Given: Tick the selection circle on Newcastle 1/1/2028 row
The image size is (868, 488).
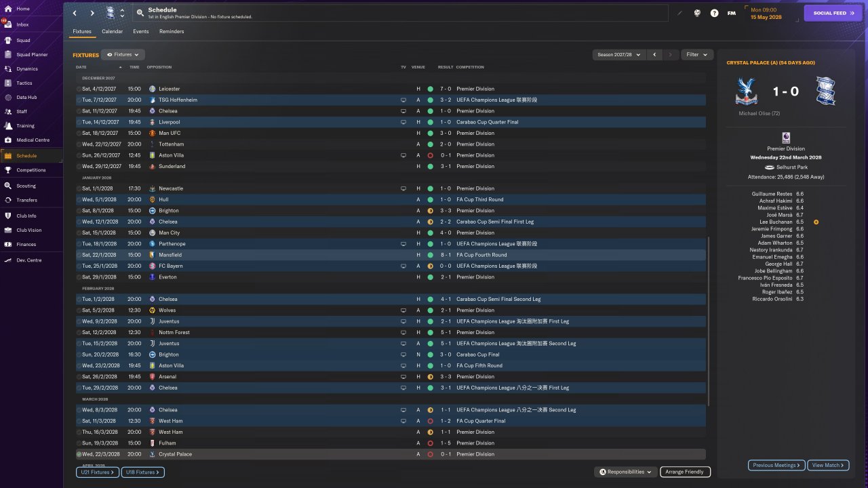Looking at the screenshot, I should [79, 188].
